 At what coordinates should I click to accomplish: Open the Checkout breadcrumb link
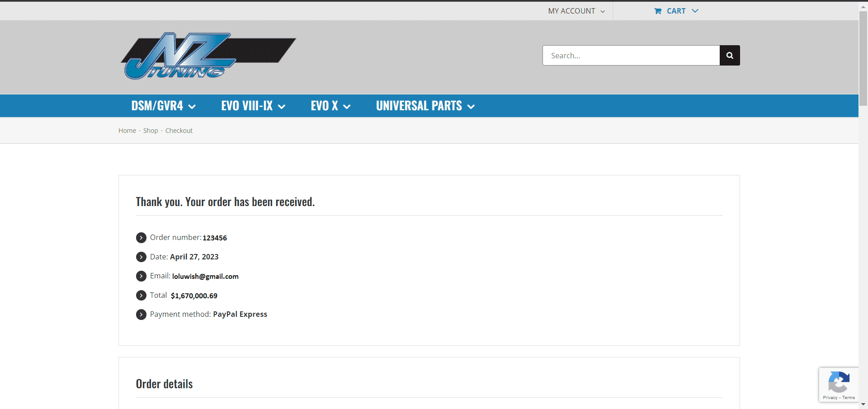[x=179, y=131]
